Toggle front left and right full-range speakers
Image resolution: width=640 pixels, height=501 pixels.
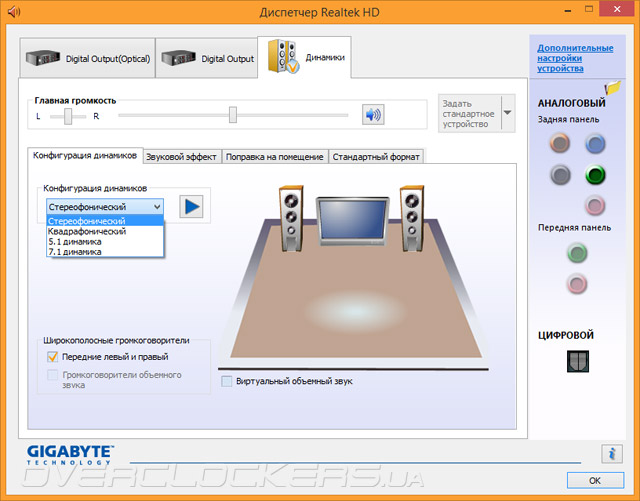point(53,356)
